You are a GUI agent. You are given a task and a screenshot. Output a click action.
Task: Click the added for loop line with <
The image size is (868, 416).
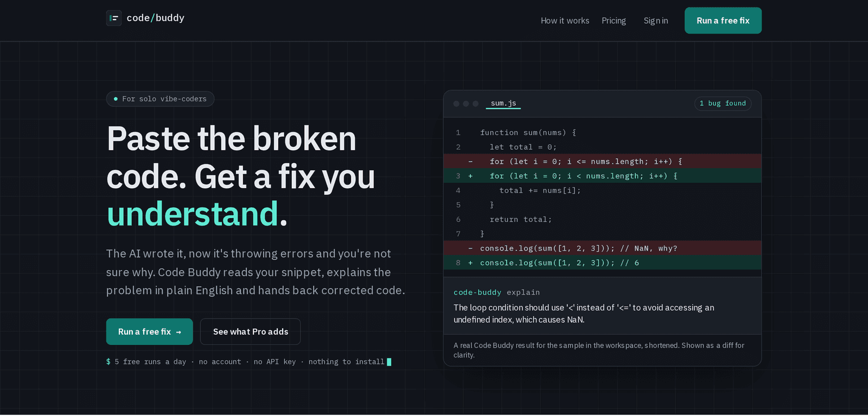[x=602, y=176]
